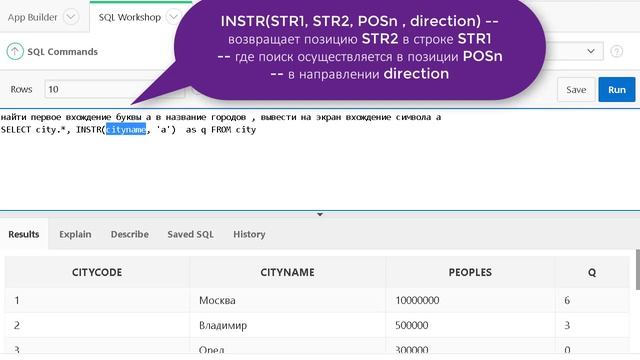Run the SQL query
This screenshot has height=360, width=640.
pyautogui.click(x=617, y=89)
